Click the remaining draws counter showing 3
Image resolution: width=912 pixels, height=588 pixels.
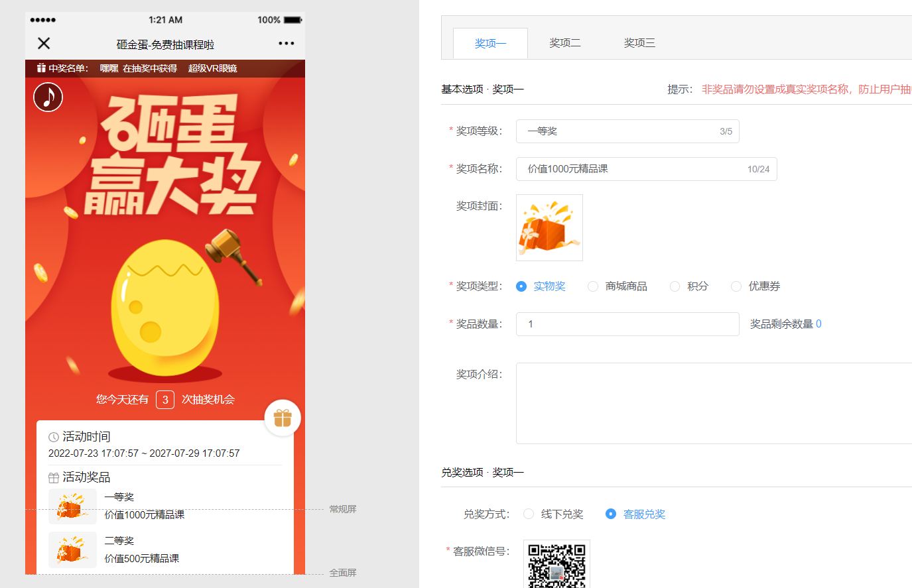click(164, 399)
